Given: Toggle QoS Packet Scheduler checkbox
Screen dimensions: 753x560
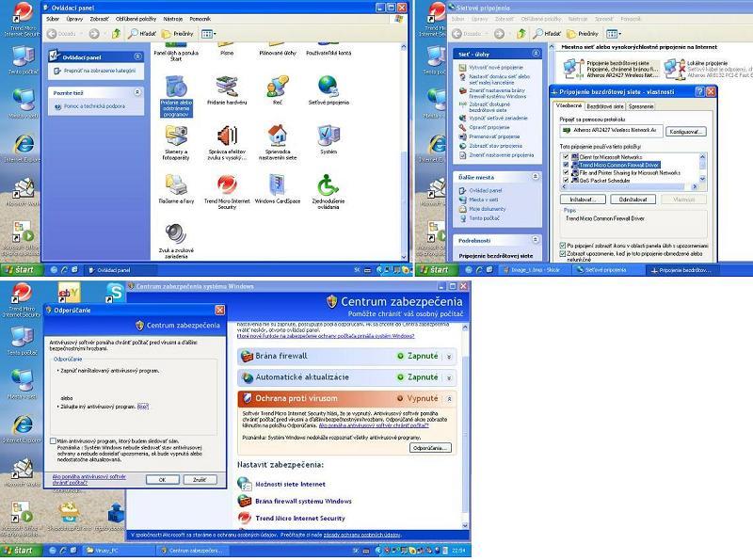Looking at the screenshot, I should click(x=566, y=180).
